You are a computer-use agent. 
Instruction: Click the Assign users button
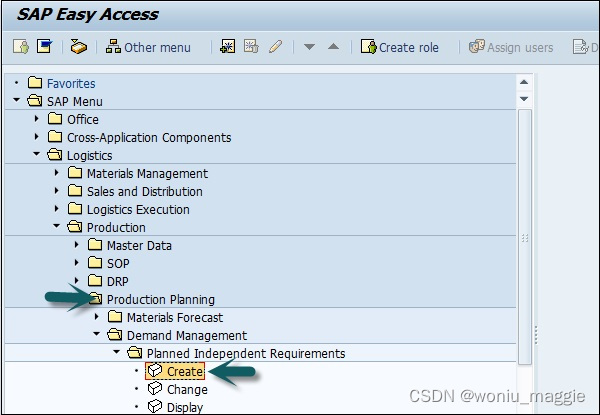(x=511, y=47)
